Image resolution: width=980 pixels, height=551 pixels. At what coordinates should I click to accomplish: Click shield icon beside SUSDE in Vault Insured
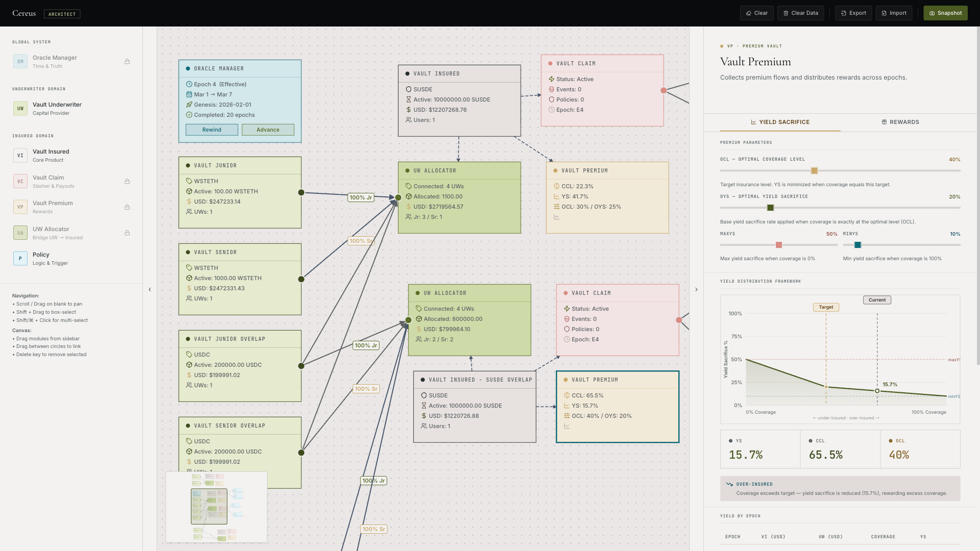(408, 89)
